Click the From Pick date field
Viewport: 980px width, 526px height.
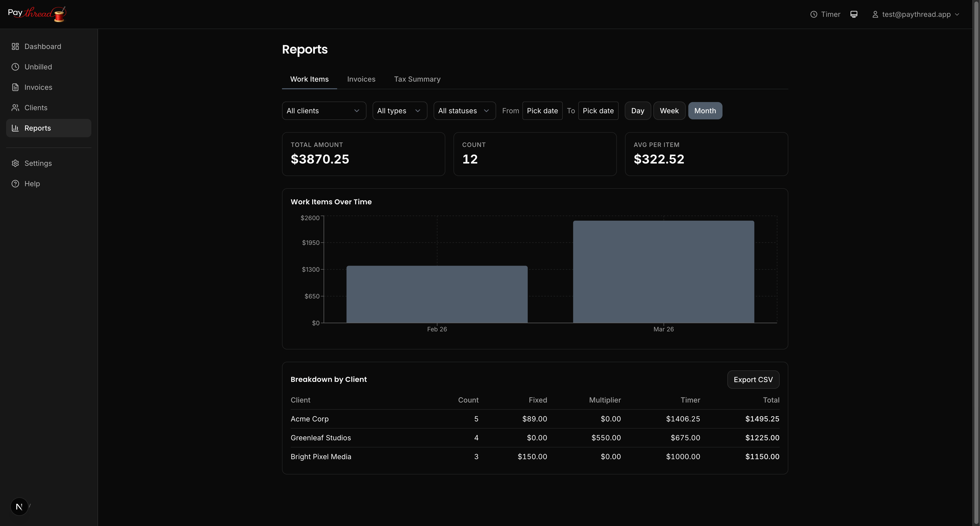click(543, 111)
